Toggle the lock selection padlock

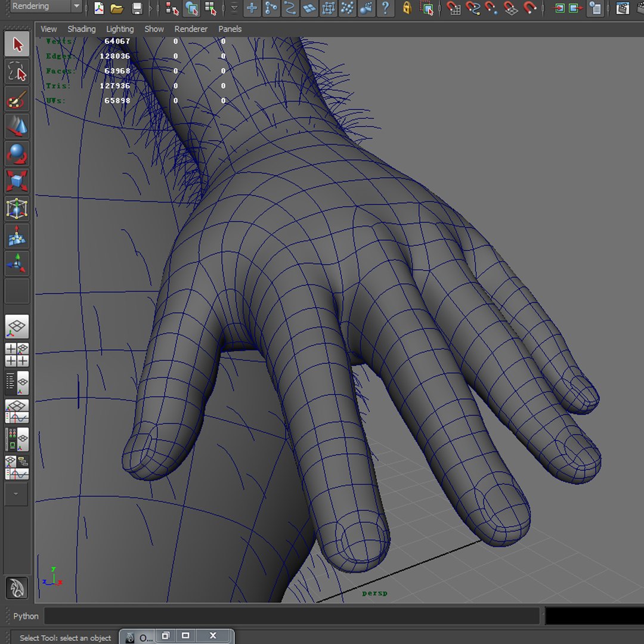[407, 8]
